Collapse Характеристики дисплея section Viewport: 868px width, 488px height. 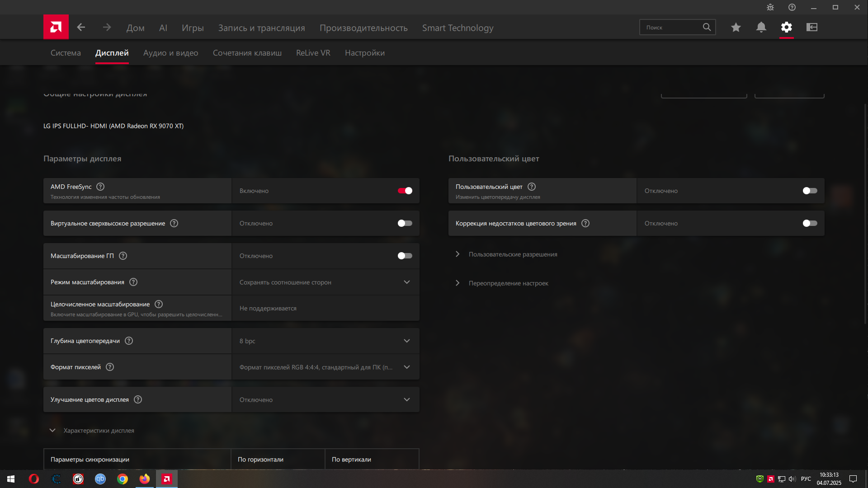point(92,431)
